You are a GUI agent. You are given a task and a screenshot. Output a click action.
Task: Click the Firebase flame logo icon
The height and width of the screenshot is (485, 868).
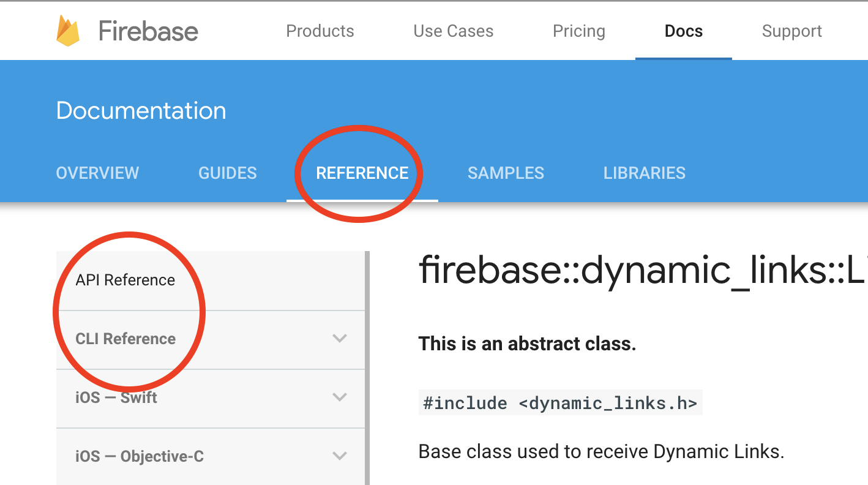tap(67, 29)
